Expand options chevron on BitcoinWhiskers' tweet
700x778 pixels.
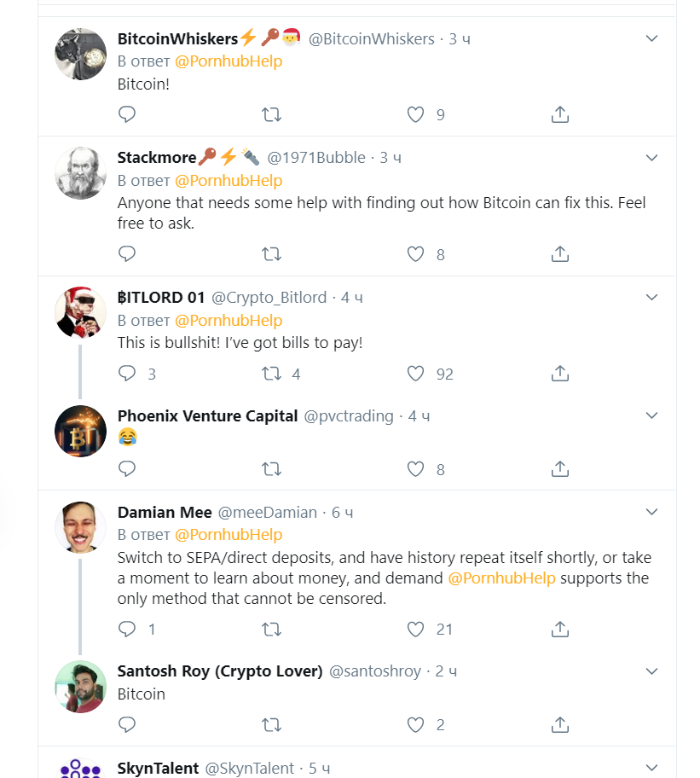652,38
